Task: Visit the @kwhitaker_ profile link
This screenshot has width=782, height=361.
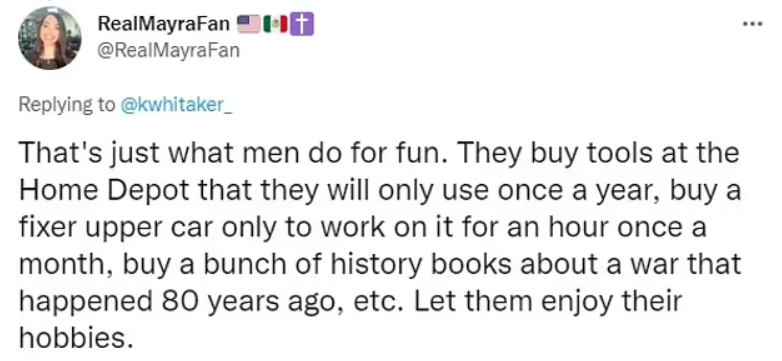Action: (177, 105)
